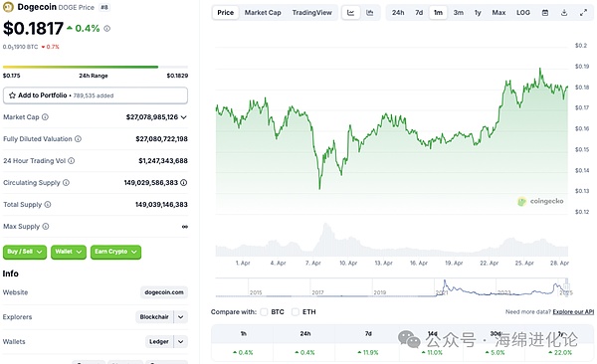Screen dimensions: 597x364
Task: Click info icon beside Circulating Supply label
Action: [66, 183]
